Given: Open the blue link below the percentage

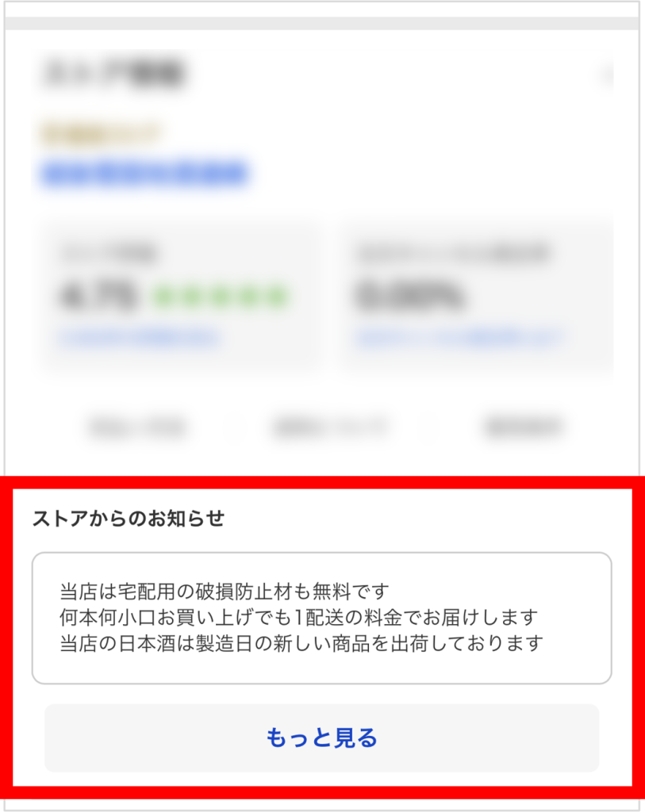Looking at the screenshot, I should [x=459, y=337].
